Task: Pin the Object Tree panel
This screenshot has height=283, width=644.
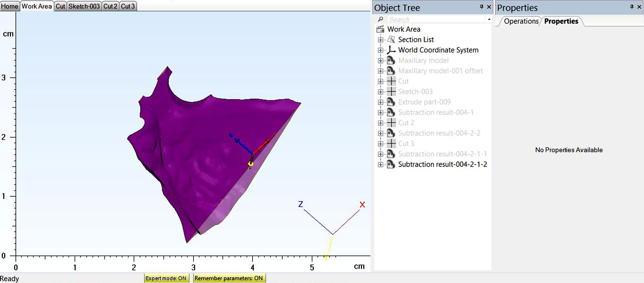Action: point(482,7)
